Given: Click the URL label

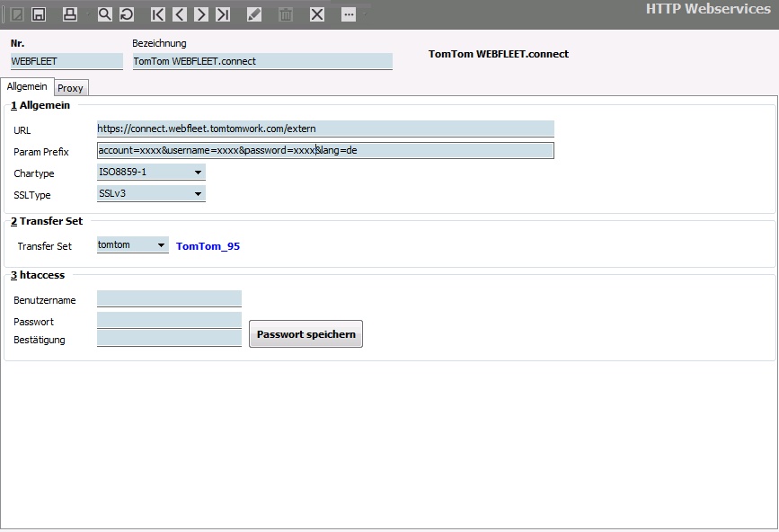Looking at the screenshot, I should pos(22,130).
